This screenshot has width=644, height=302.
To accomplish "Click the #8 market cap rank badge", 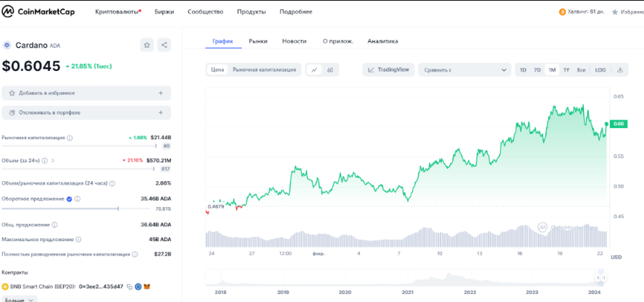I will click(166, 146).
